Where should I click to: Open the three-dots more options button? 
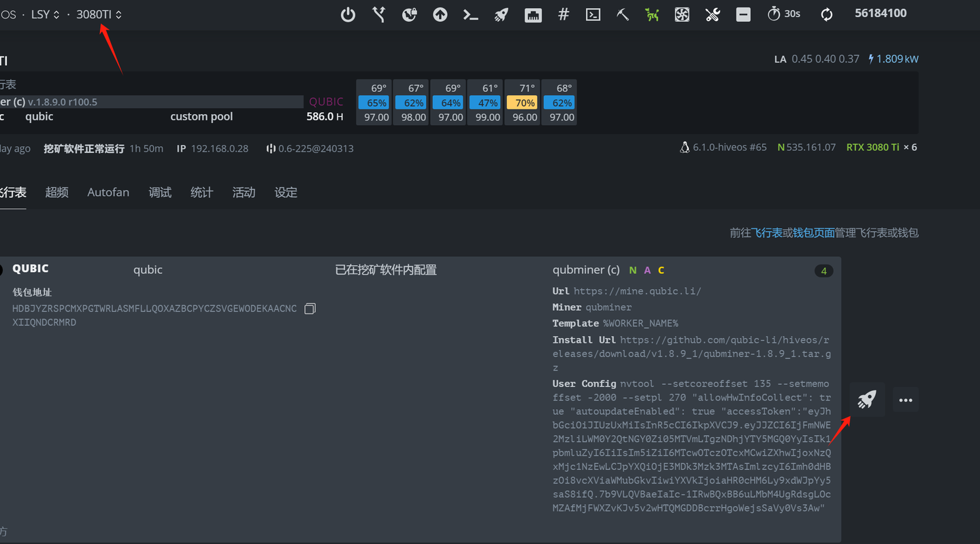pyautogui.click(x=905, y=400)
